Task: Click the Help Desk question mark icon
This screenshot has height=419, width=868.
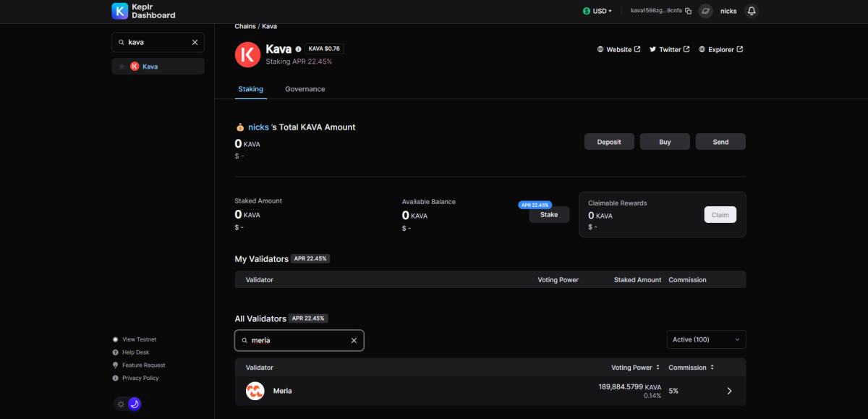Action: coord(116,352)
